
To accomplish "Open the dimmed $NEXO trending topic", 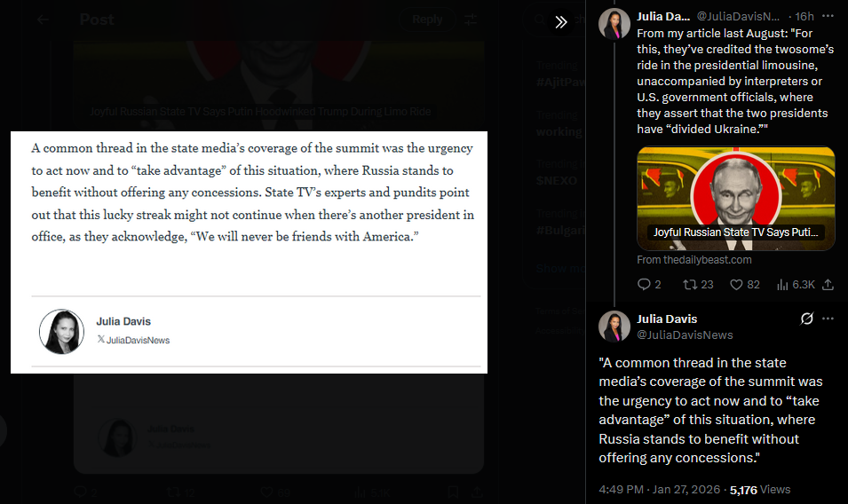I will 557,180.
